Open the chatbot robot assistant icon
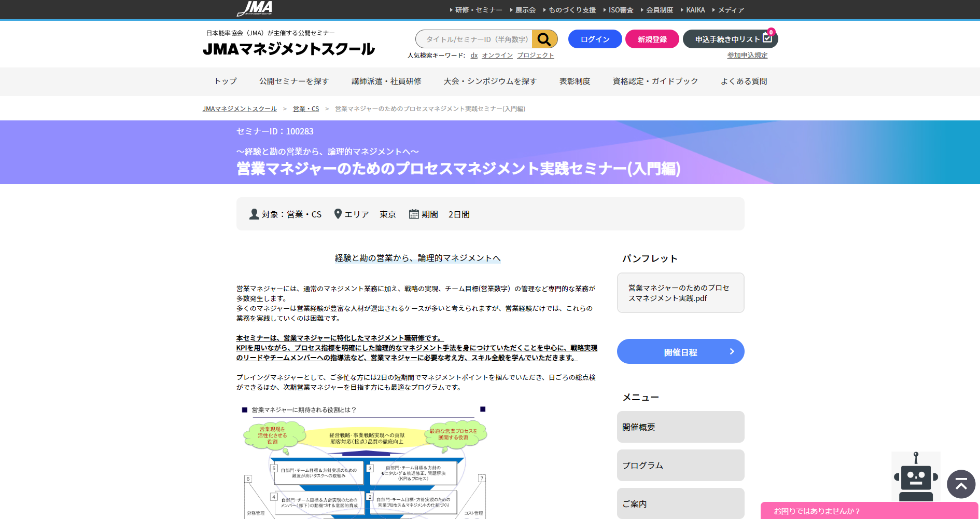The width and height of the screenshot is (980, 519). tap(917, 477)
